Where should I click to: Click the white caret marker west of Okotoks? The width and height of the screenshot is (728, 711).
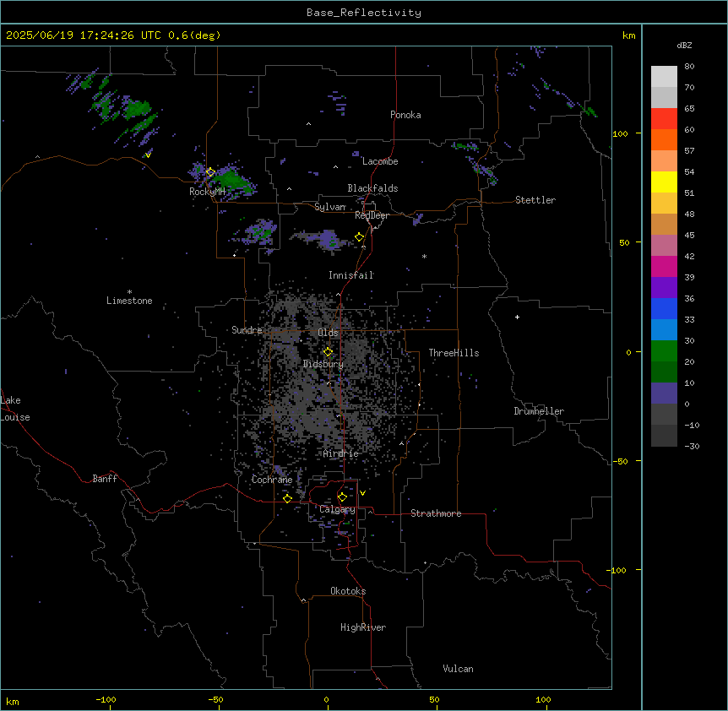(303, 600)
